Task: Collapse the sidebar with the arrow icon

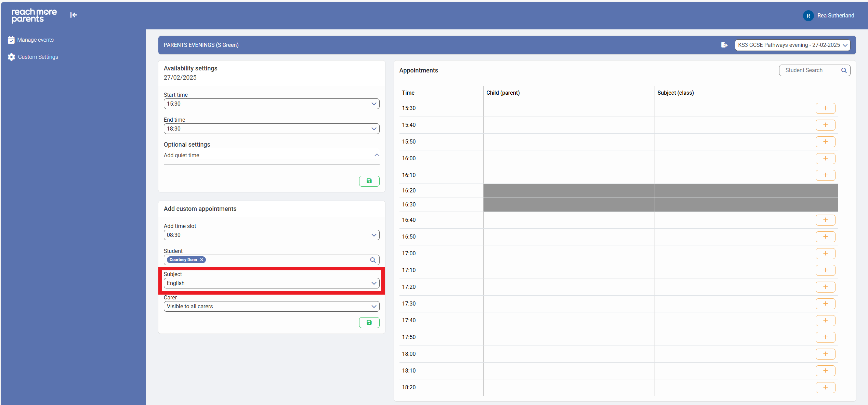Action: pos(74,15)
